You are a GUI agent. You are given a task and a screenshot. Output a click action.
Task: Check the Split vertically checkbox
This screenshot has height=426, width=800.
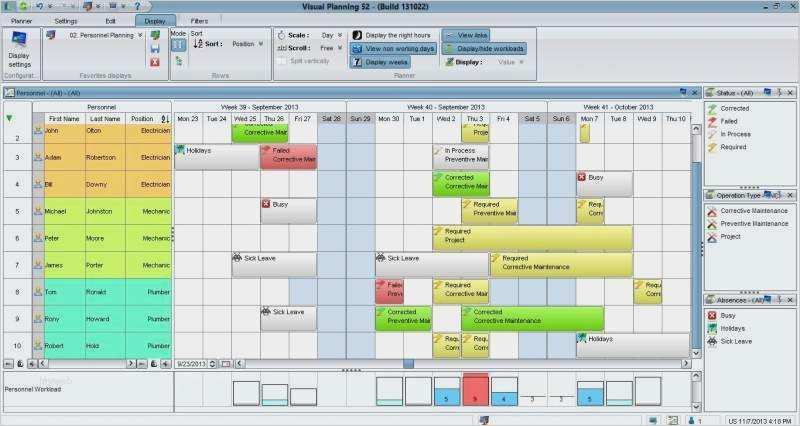click(282, 61)
